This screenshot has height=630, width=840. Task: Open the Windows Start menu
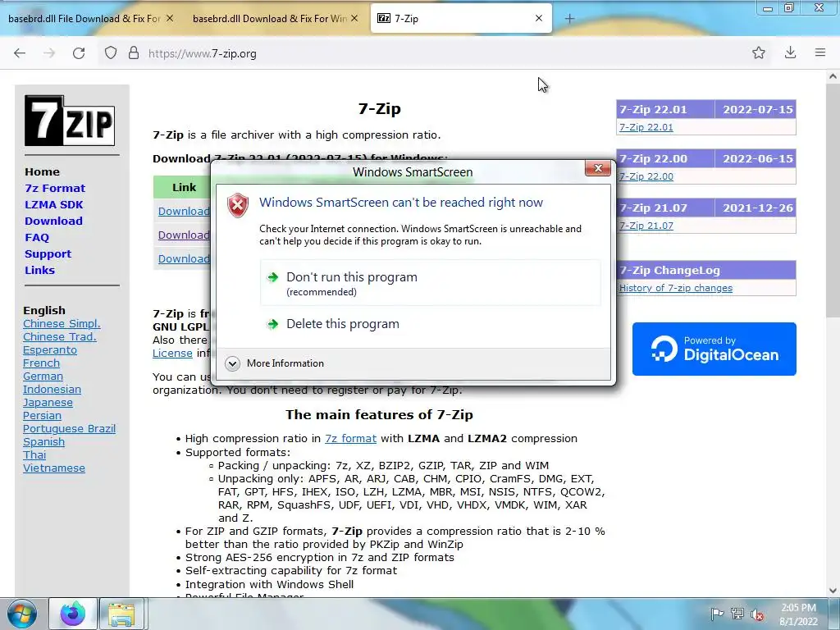pos(22,614)
